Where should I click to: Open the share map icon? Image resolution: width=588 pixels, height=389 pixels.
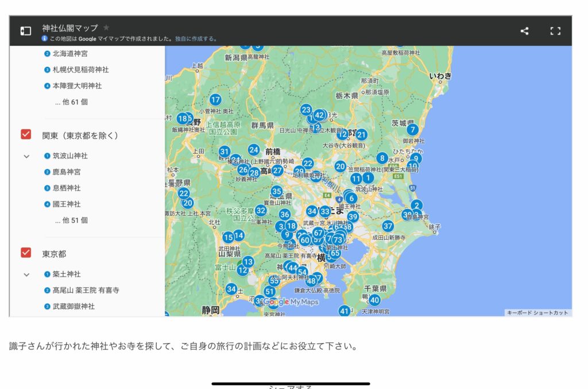524,31
